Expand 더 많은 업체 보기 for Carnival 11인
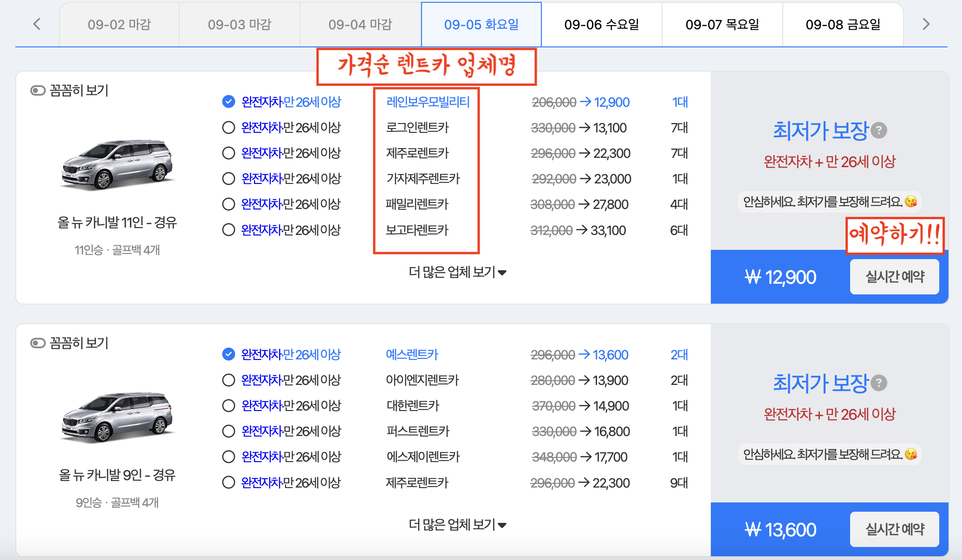The width and height of the screenshot is (962, 560). [x=457, y=272]
